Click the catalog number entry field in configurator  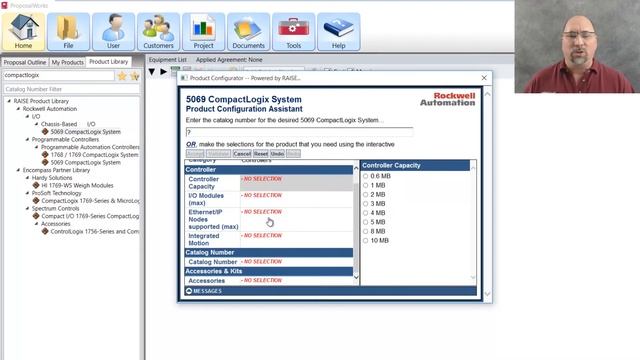click(x=299, y=132)
